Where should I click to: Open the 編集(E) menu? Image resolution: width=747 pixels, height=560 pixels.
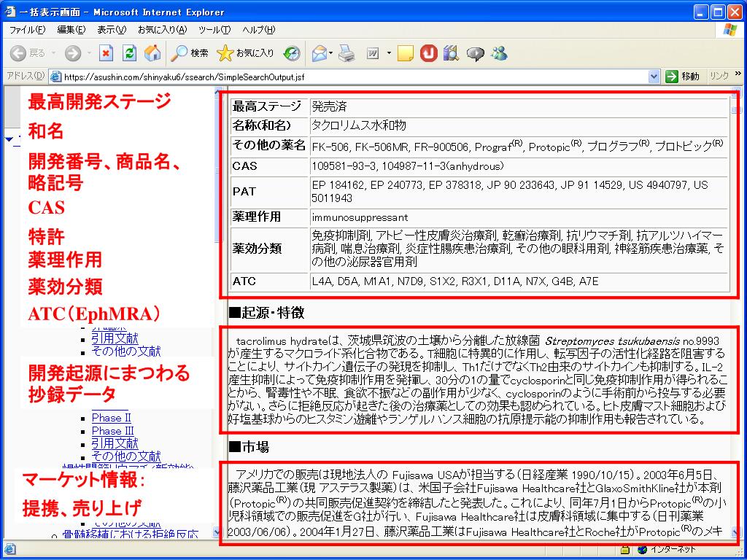71,30
